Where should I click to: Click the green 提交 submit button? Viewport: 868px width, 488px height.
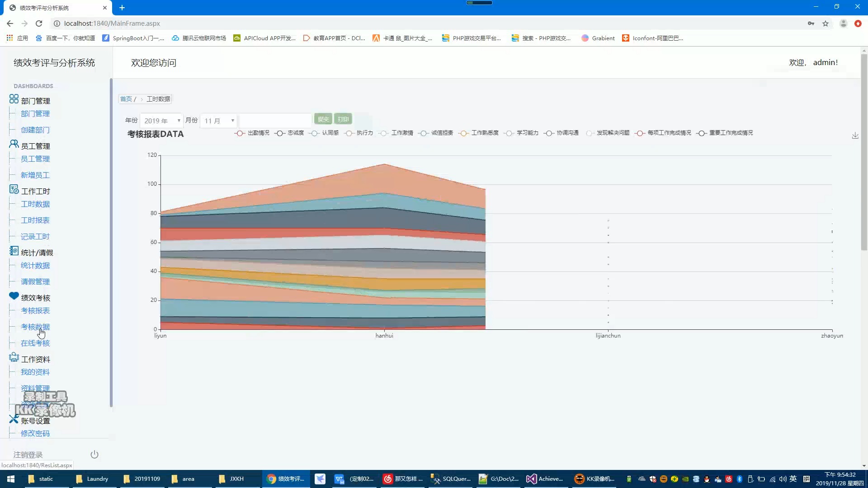323,119
